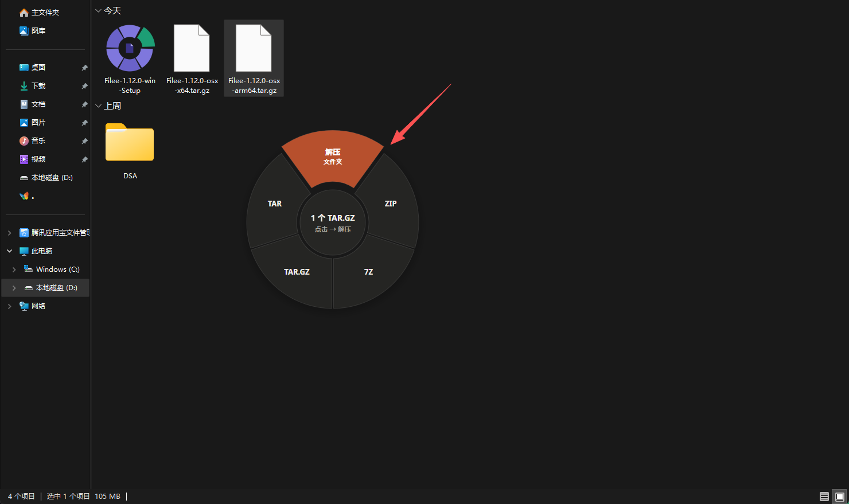The height and width of the screenshot is (504, 849).
Task: Choose ZIP segment in the radial menu
Action: coord(391,204)
